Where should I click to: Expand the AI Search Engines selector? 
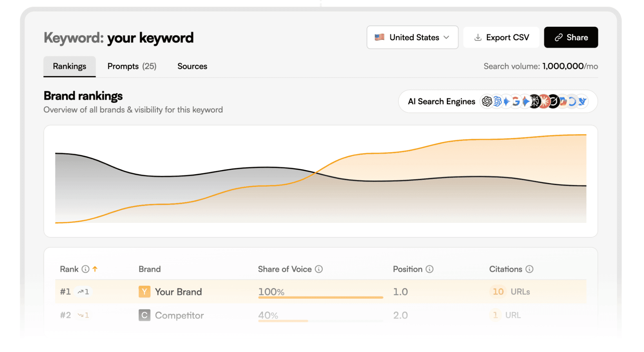tap(441, 101)
